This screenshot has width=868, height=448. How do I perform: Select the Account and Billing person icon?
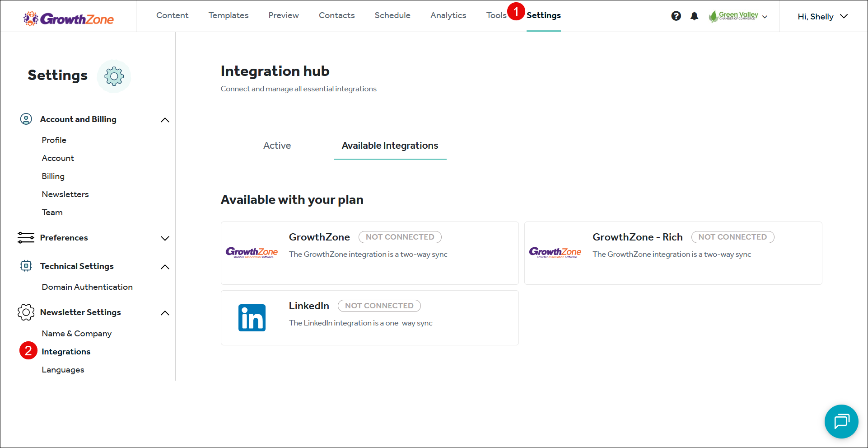click(26, 119)
